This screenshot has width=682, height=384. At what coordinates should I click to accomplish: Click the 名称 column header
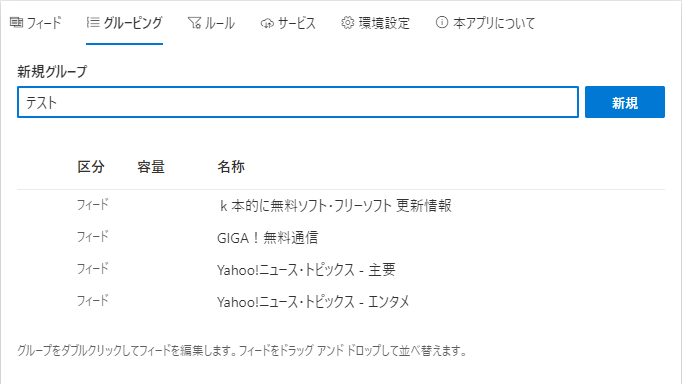pyautogui.click(x=231, y=167)
